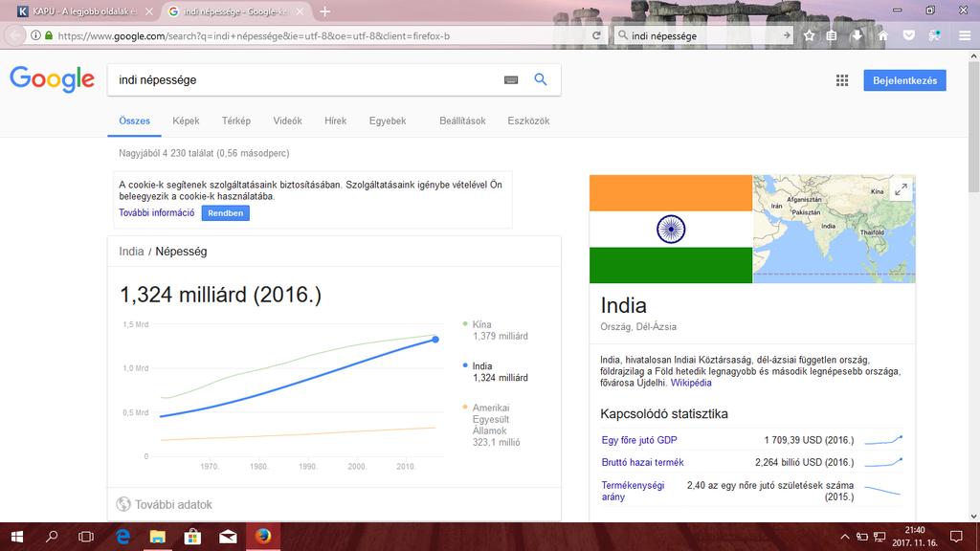980x551 pixels.
Task: Open the Egy főre jutó GDP statistic
Action: point(639,440)
